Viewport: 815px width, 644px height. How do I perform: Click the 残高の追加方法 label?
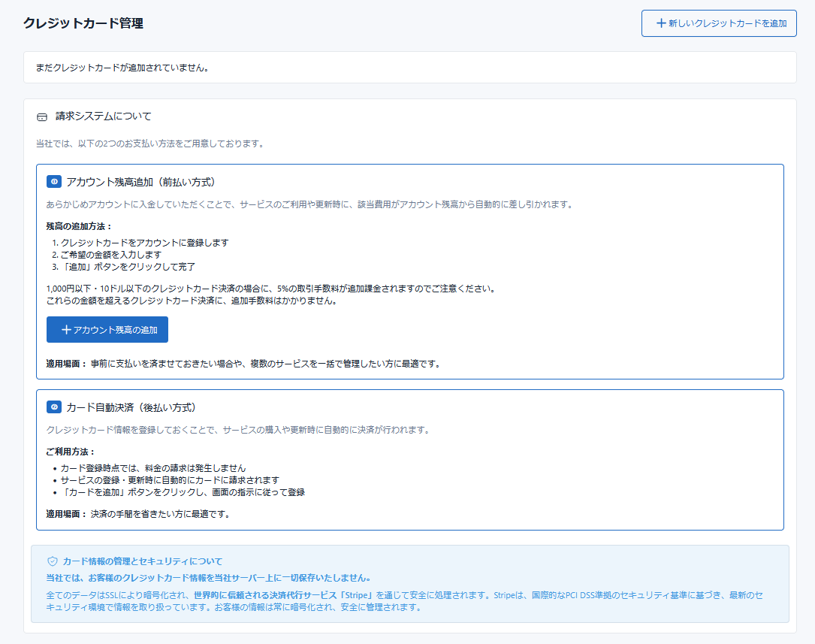pyautogui.click(x=79, y=226)
